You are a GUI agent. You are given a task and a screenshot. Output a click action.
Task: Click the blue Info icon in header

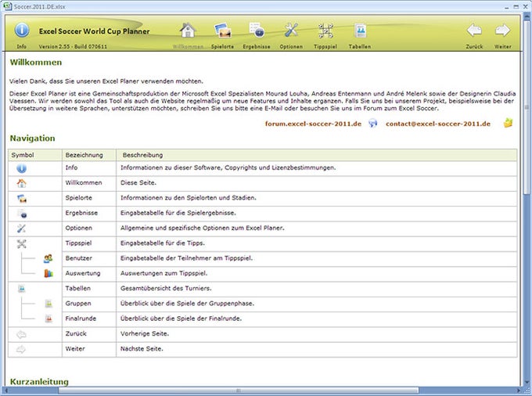pos(22,30)
